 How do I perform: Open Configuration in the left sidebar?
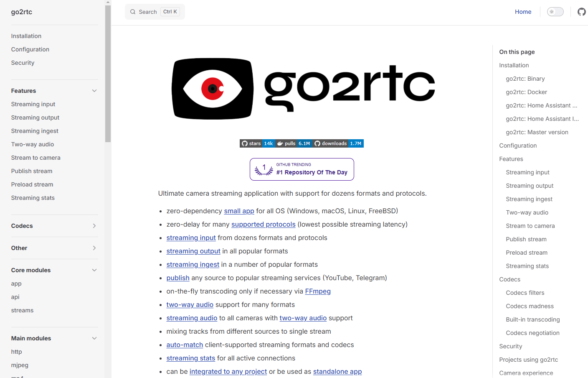click(x=30, y=49)
